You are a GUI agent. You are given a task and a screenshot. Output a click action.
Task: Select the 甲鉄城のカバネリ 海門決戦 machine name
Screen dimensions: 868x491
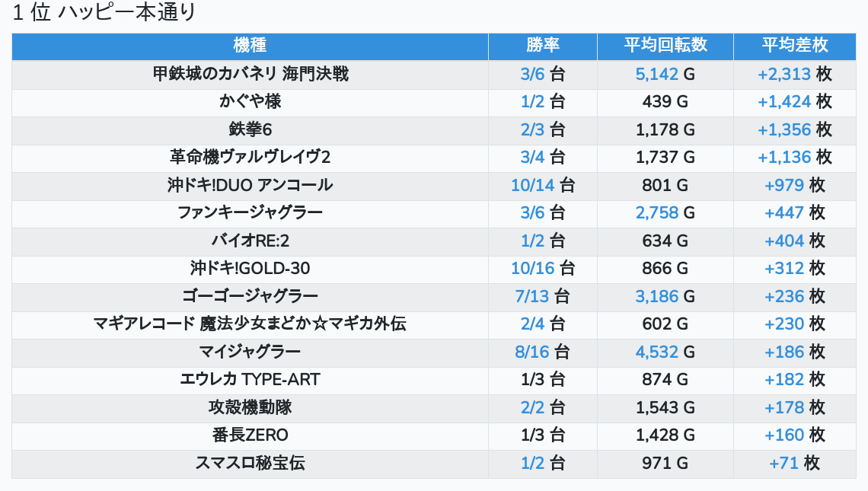[250, 74]
